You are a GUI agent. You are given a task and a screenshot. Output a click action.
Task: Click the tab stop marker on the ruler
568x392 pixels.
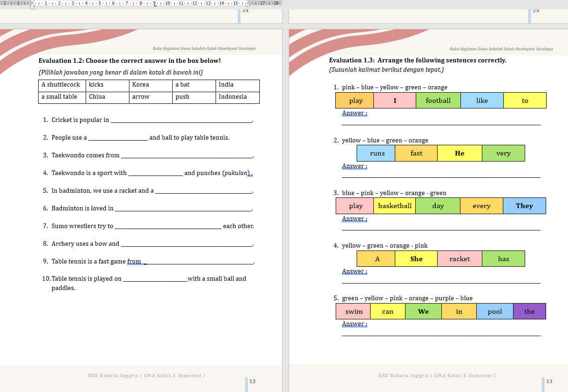point(155,4)
